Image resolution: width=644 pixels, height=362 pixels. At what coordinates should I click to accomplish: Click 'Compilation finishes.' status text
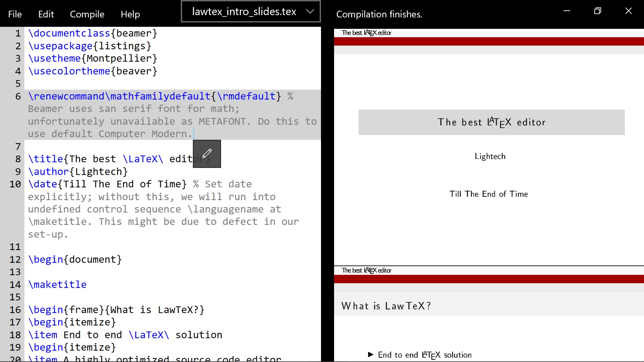[x=379, y=14]
